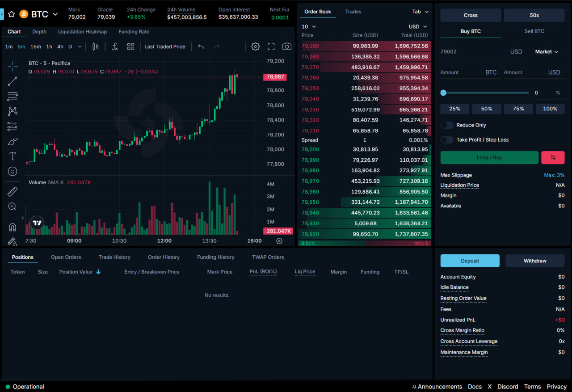
Task: Open time axis settings gear
Action: tap(279, 241)
